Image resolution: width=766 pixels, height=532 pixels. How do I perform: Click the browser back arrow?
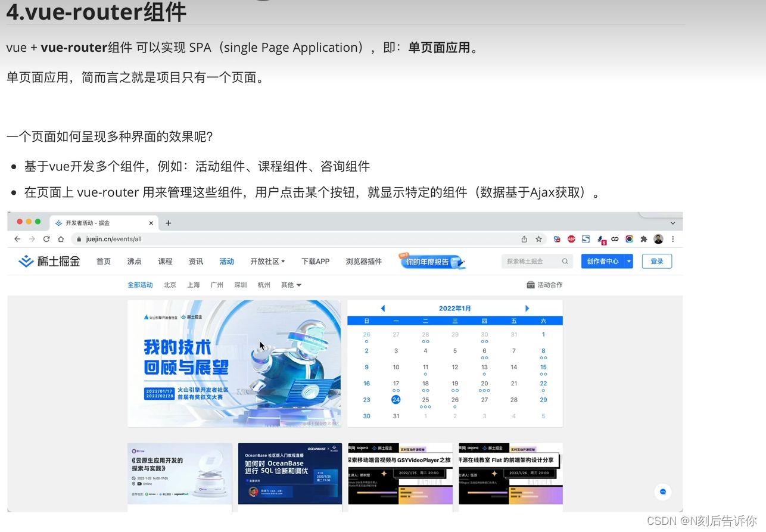pyautogui.click(x=17, y=239)
